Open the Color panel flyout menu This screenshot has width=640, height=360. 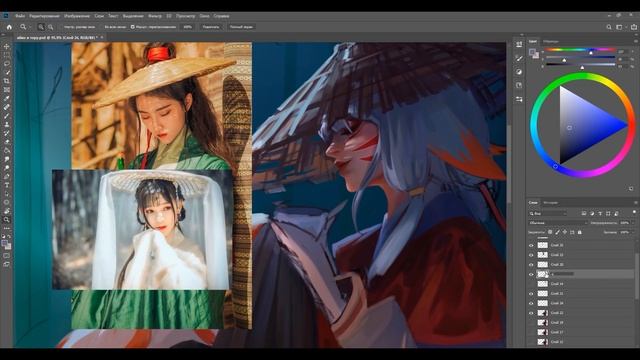(x=636, y=41)
